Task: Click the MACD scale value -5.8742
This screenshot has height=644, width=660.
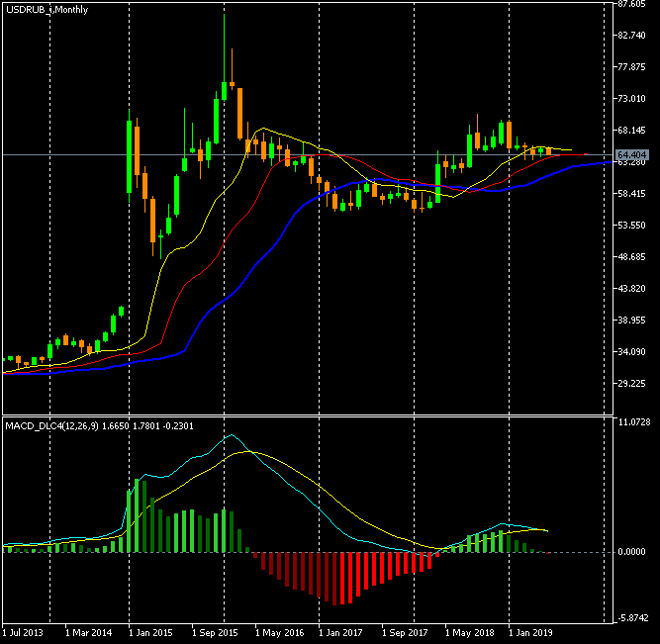Action: pos(633,618)
